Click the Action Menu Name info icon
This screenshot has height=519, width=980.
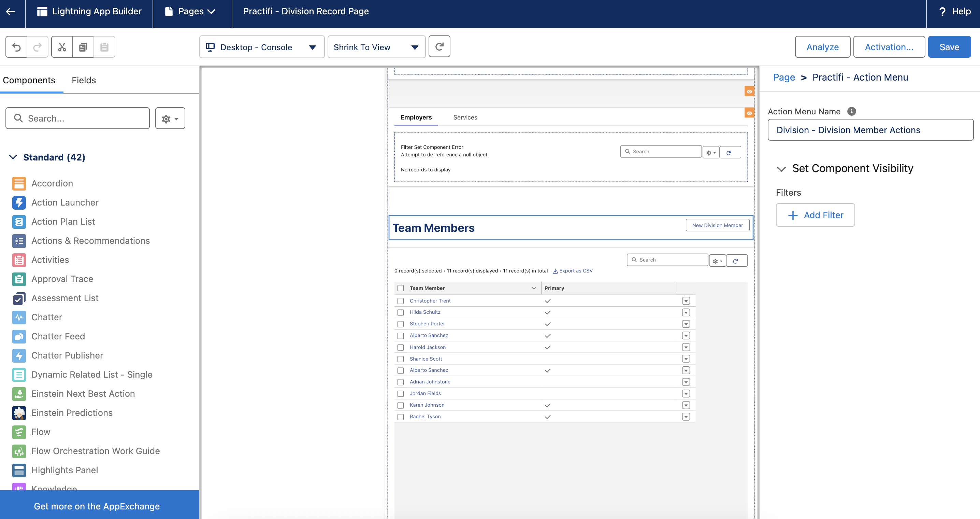coord(851,111)
